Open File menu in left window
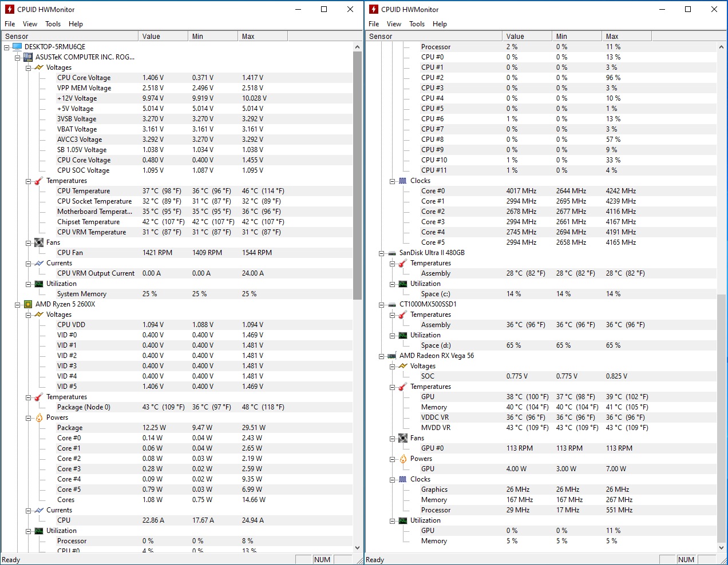 pos(10,24)
